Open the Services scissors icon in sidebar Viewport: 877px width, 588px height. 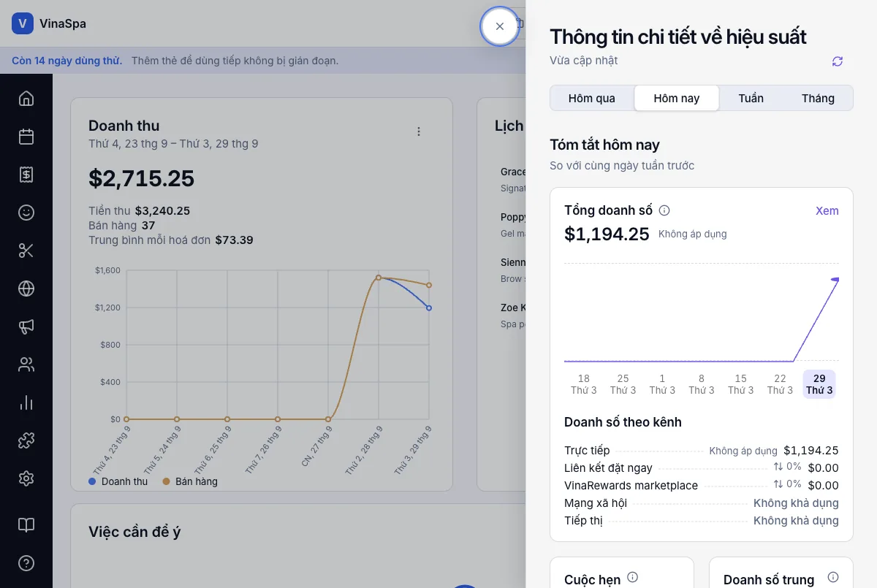point(26,251)
